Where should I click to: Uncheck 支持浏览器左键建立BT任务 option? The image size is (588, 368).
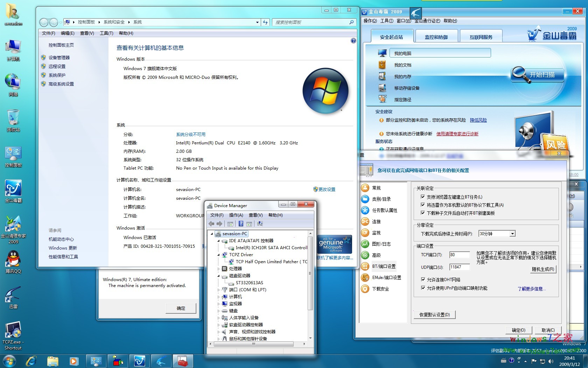click(x=423, y=197)
